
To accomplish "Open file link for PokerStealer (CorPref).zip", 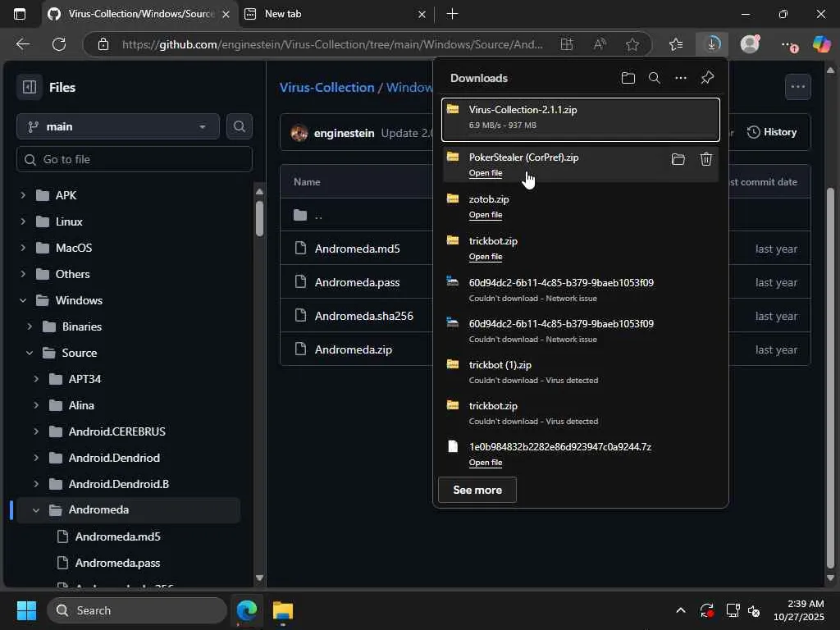I will pos(486,173).
